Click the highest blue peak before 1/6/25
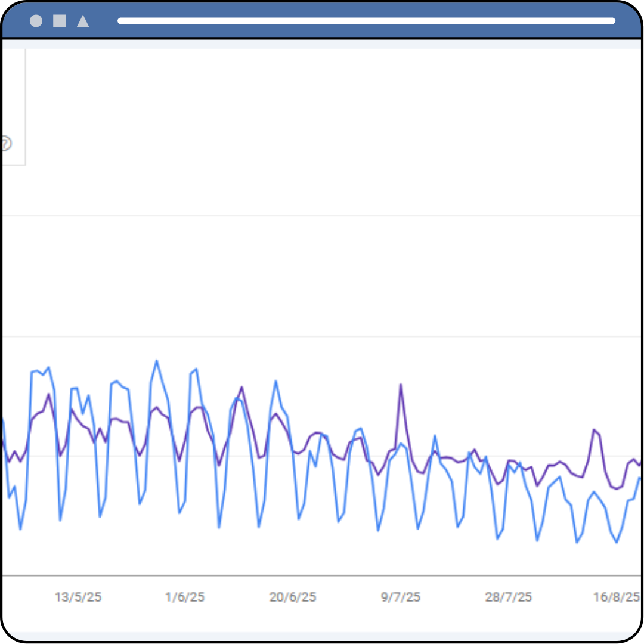Viewport: 644px width, 644px height. pyautogui.click(x=157, y=361)
